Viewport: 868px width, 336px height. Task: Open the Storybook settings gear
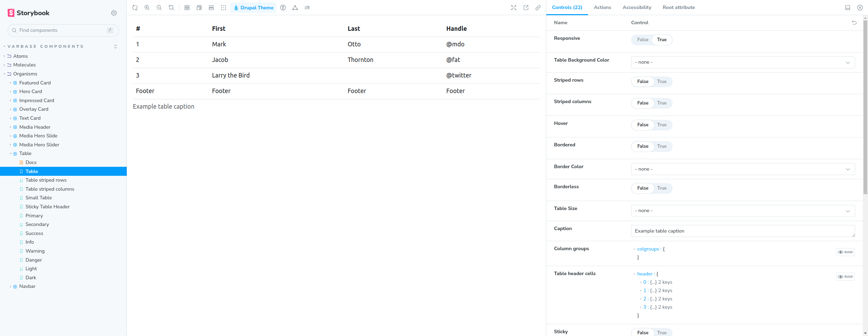tap(114, 13)
